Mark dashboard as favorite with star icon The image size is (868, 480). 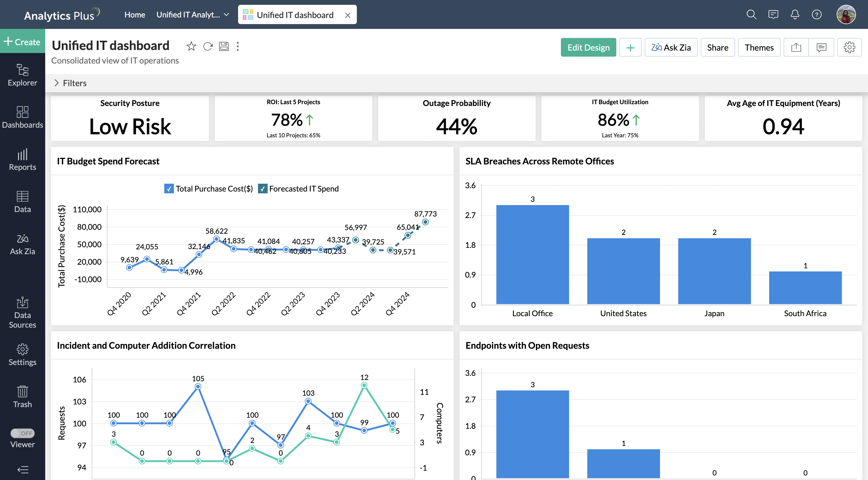[x=191, y=46]
